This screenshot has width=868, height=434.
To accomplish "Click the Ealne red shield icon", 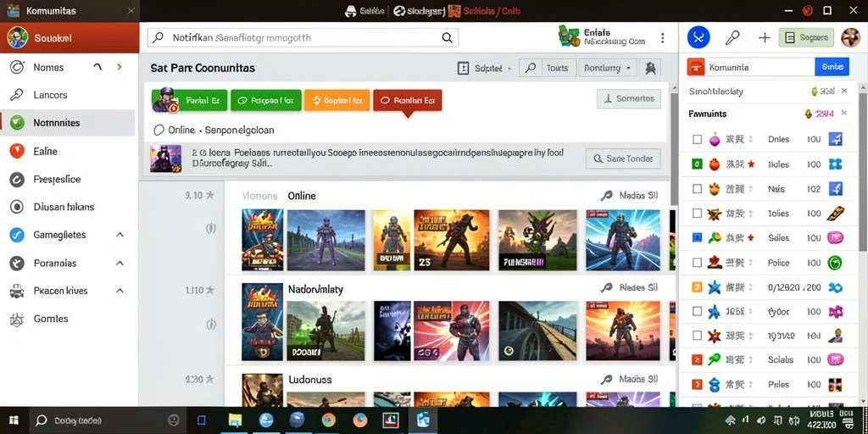I will pos(17,151).
